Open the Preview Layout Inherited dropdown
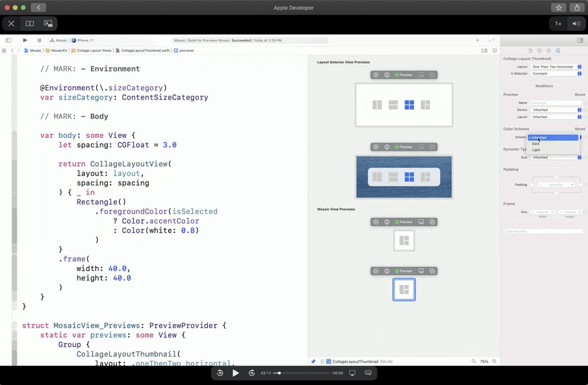This screenshot has height=385, width=588. tap(556, 117)
